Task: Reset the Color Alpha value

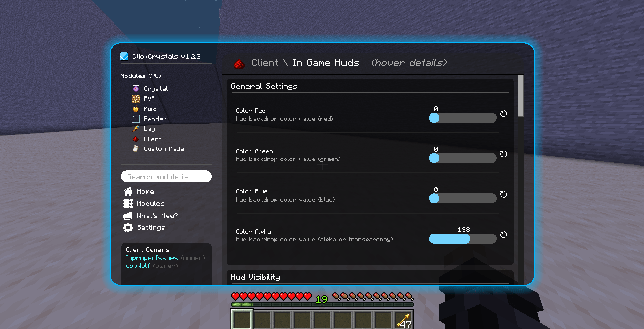Action: [503, 235]
